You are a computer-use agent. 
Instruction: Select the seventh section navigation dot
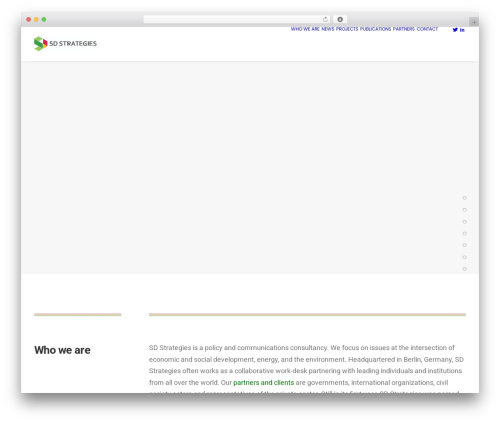[x=464, y=269]
